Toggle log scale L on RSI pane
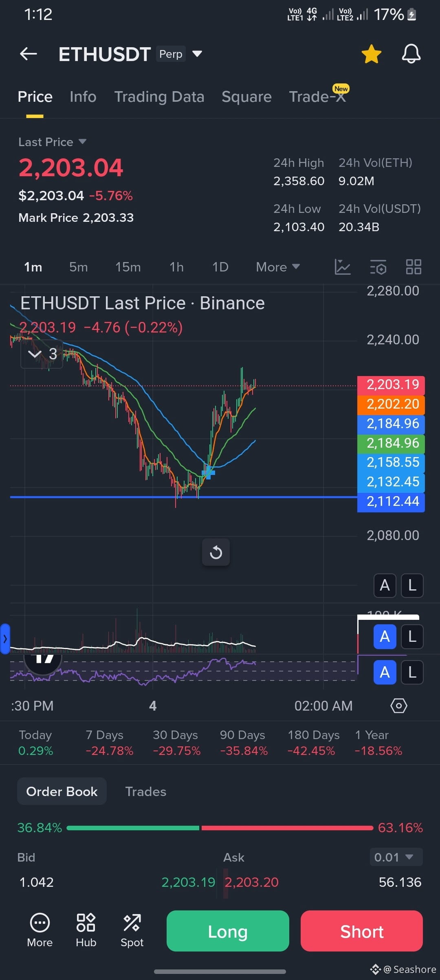Viewport: 440px width, 980px height. [x=412, y=672]
